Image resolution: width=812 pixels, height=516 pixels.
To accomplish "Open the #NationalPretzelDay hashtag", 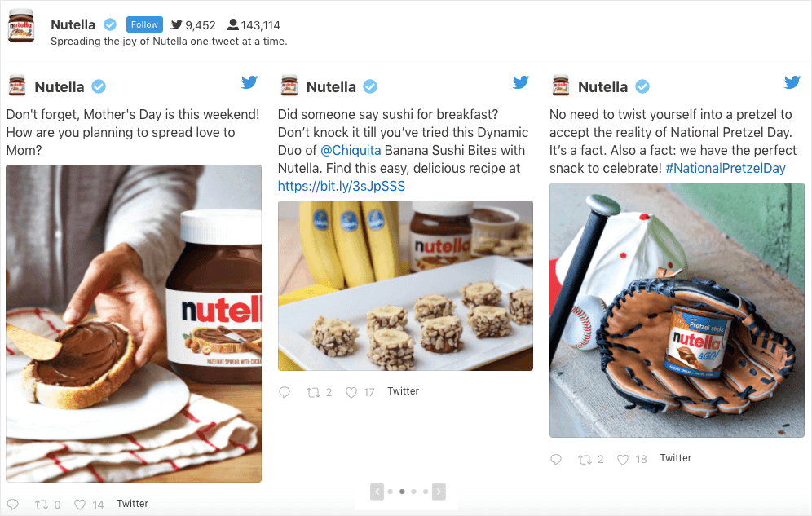I will coord(726,168).
